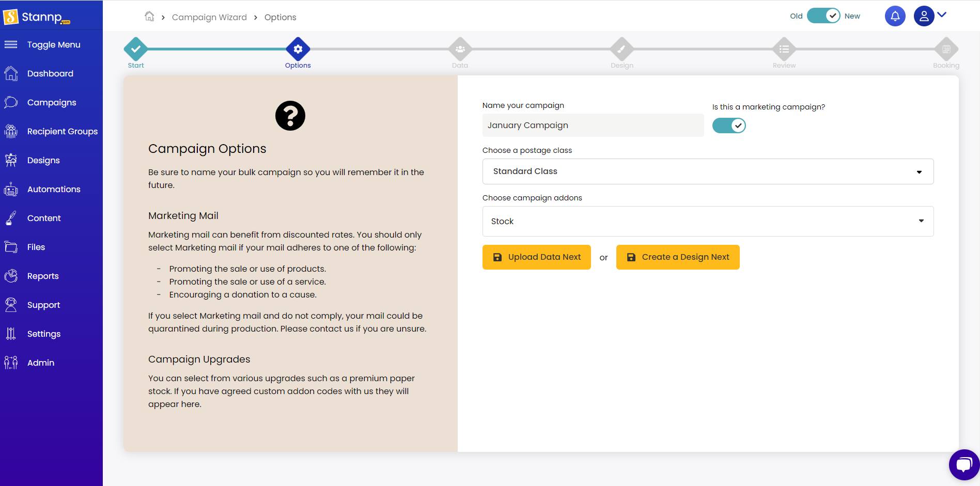The image size is (980, 486).
Task: Toggle the marketing campaign switch
Action: point(729,126)
